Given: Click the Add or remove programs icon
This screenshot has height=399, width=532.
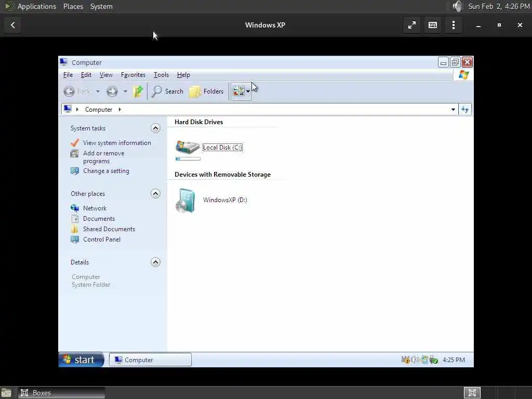Looking at the screenshot, I should [x=75, y=154].
